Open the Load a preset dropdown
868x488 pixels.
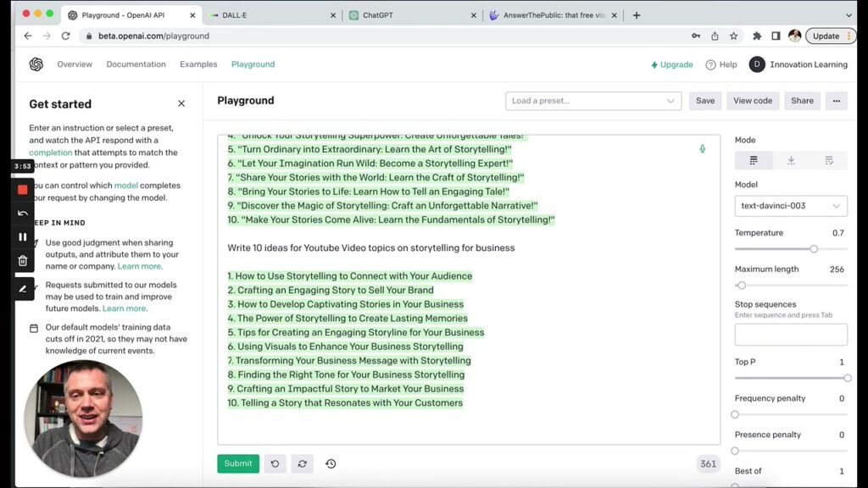tap(593, 101)
